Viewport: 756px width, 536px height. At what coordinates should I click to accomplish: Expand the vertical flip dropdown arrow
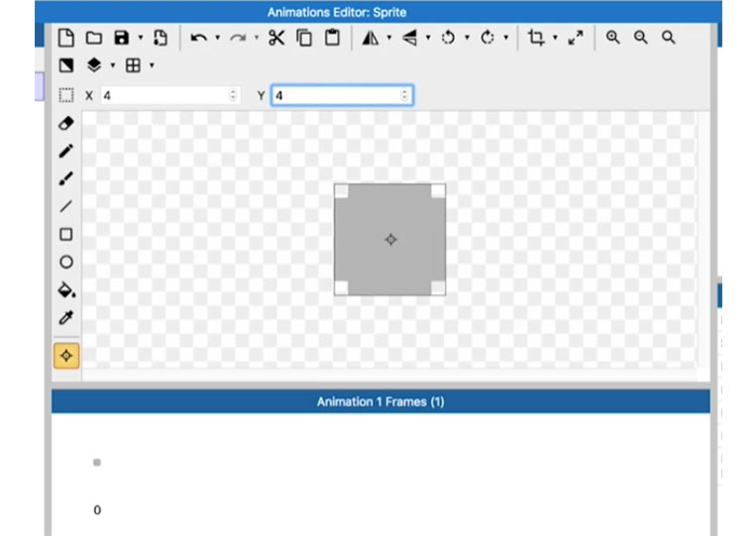pos(428,38)
